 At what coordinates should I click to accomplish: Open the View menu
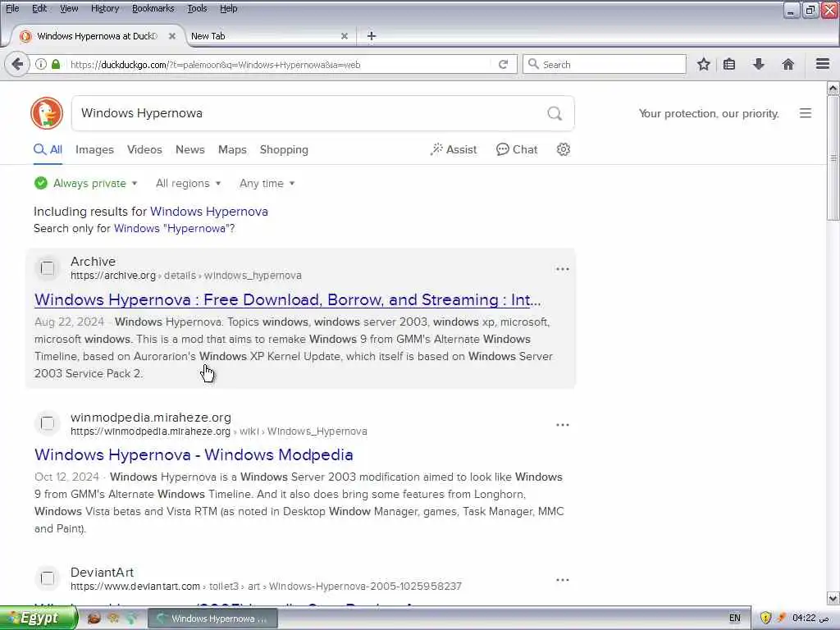[x=69, y=8]
